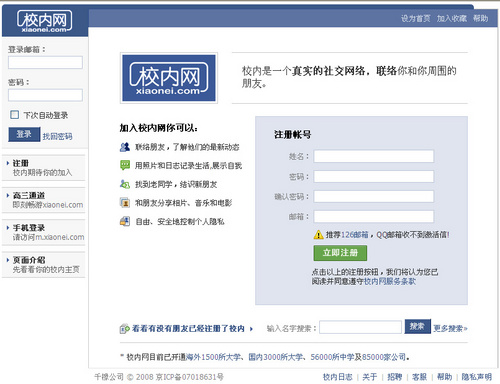Open the 页面介绍 sidebar heading
The image size is (500, 384).
pyautogui.click(x=29, y=260)
